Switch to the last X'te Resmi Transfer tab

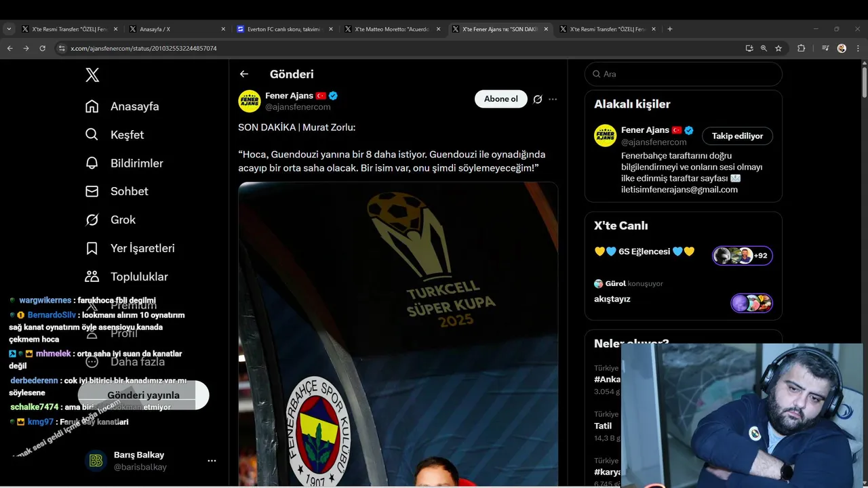click(608, 29)
